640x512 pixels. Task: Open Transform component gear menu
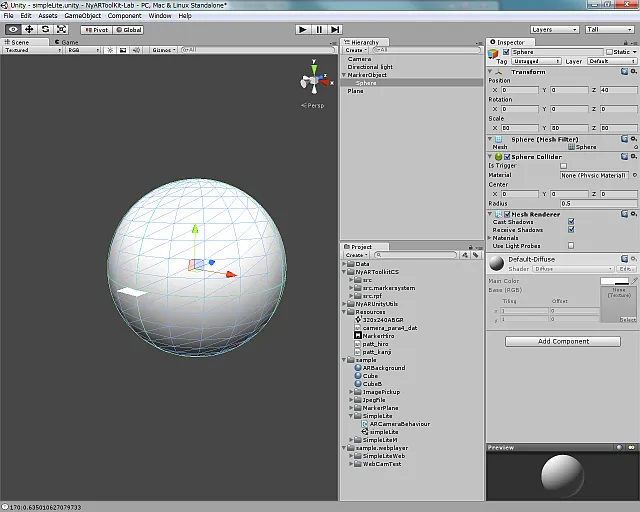pos(633,71)
